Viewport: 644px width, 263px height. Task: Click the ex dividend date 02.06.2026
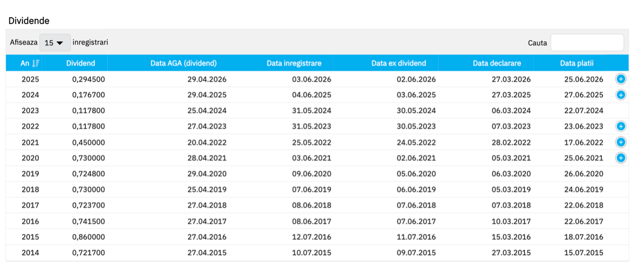pos(417,79)
